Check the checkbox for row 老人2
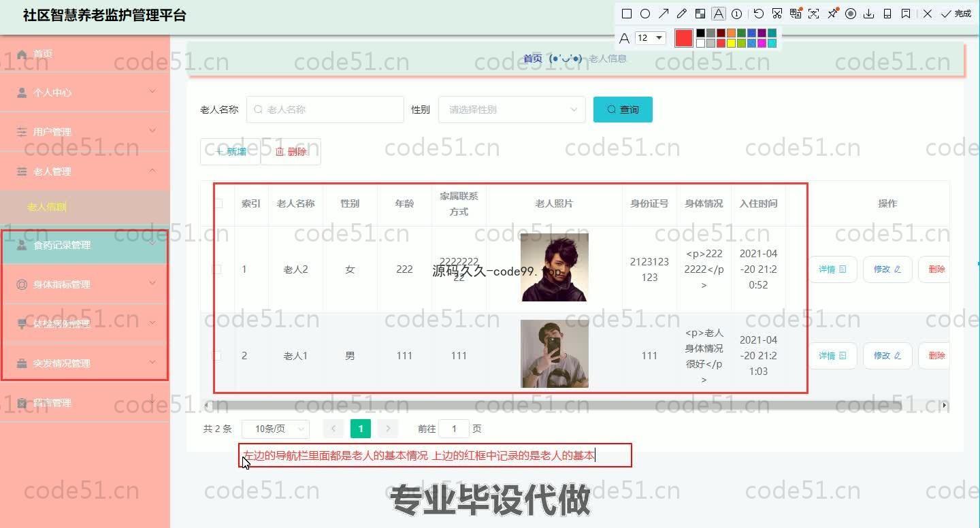 (218, 269)
